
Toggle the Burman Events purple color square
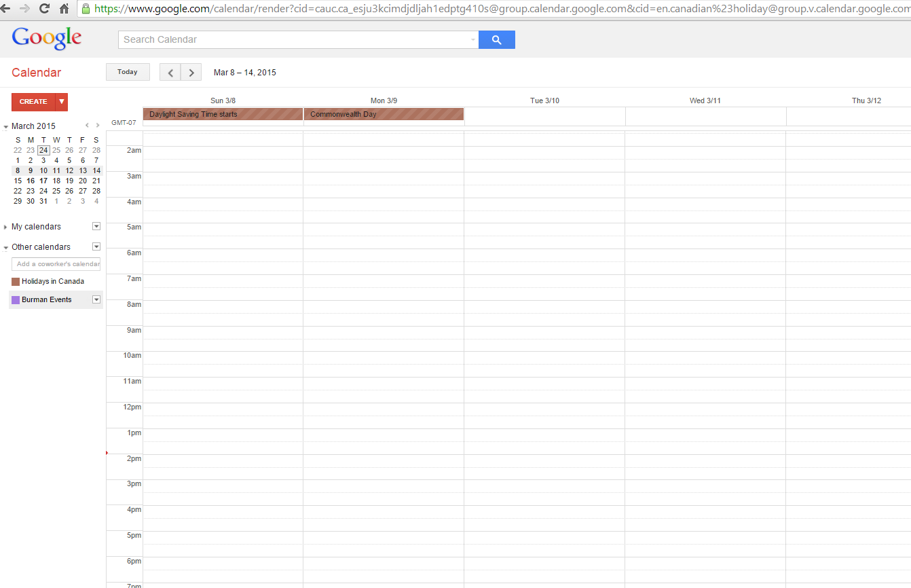tap(16, 299)
